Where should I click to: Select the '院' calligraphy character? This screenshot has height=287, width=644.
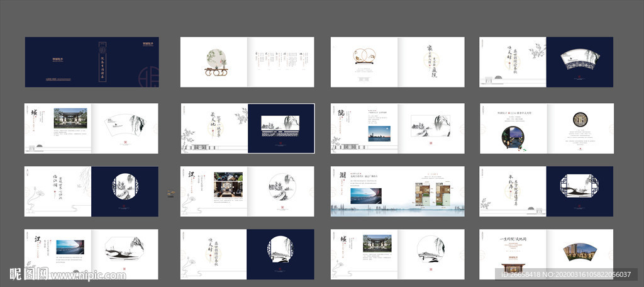coord(341,113)
